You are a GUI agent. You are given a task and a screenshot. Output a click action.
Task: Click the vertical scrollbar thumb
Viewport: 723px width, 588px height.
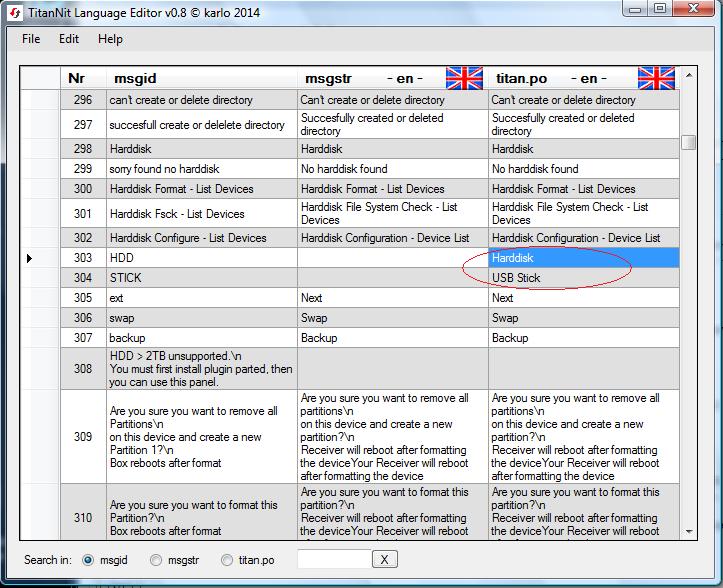(x=688, y=142)
